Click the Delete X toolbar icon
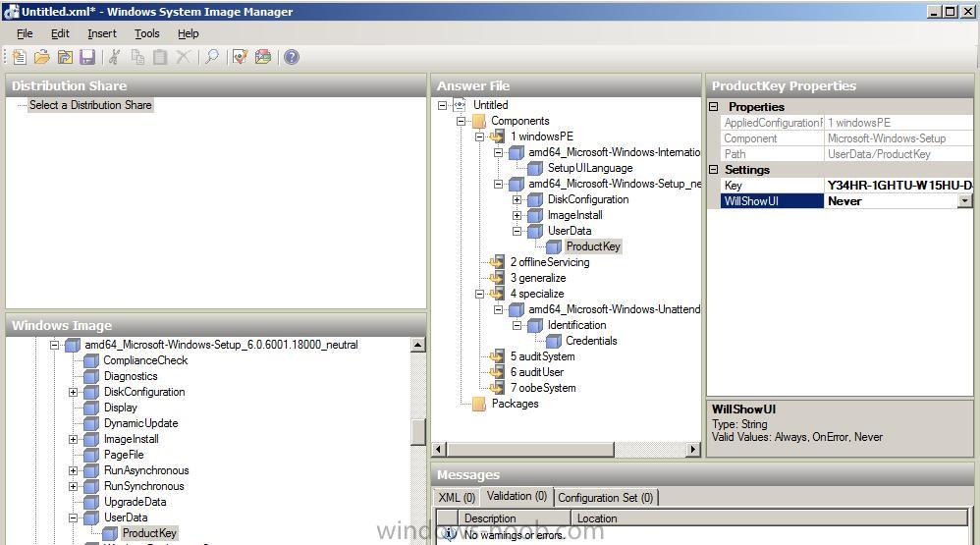This screenshot has width=980, height=545. (183, 58)
